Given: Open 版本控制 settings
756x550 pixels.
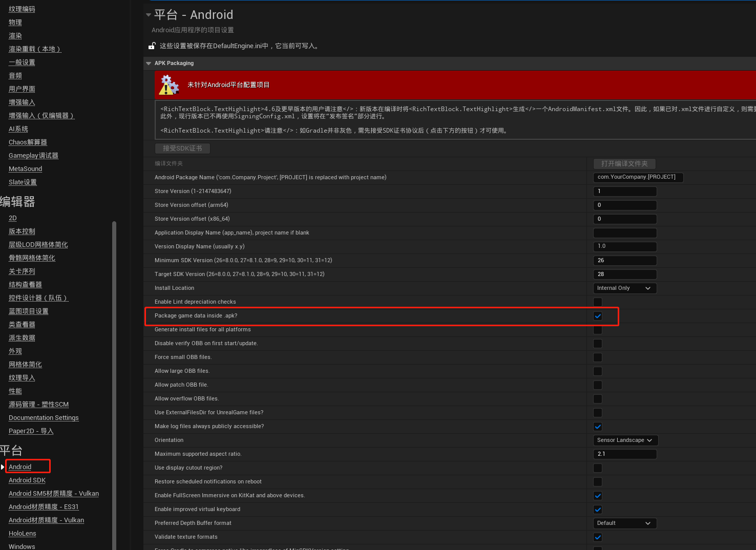Looking at the screenshot, I should tap(22, 231).
